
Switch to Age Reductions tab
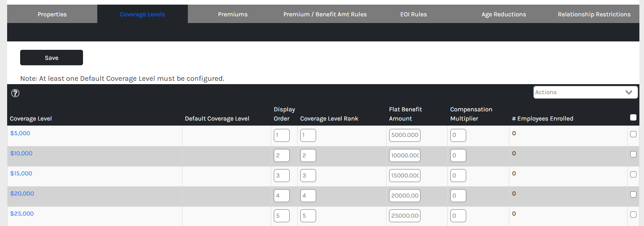coord(504,14)
